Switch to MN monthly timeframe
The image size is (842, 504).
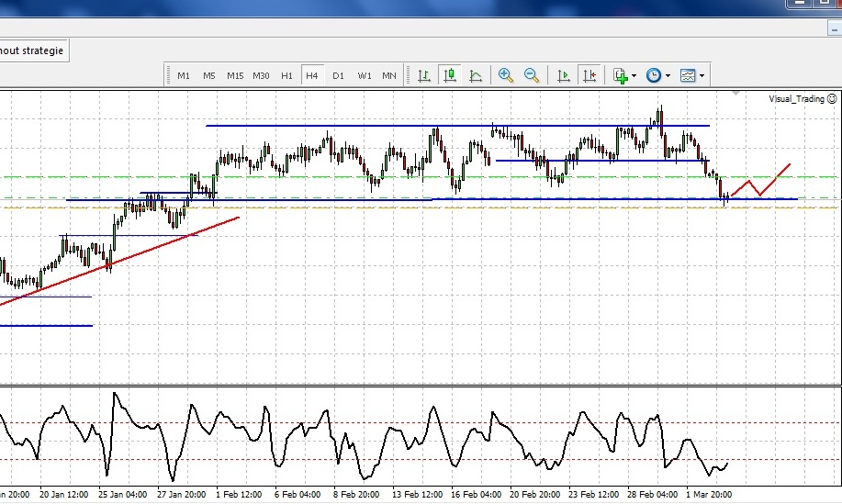pyautogui.click(x=389, y=75)
